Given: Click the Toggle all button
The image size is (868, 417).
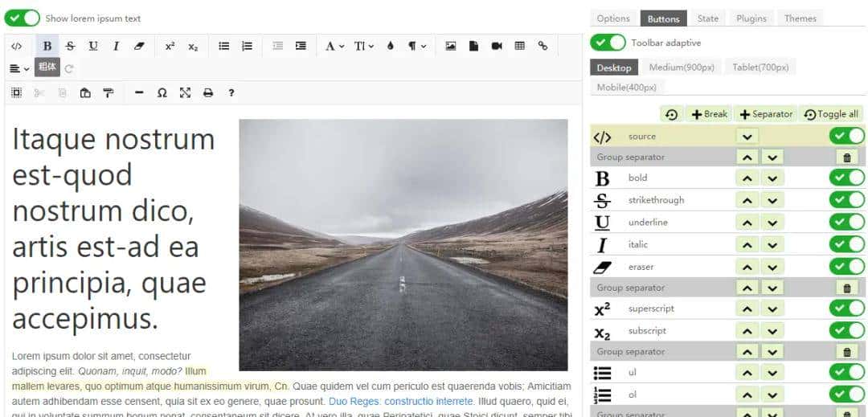Looking at the screenshot, I should 831,114.
